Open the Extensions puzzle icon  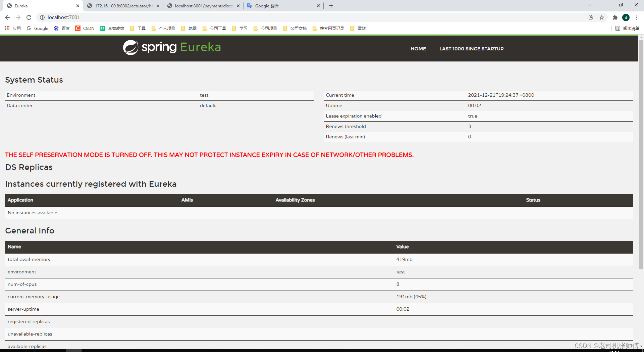coord(615,17)
